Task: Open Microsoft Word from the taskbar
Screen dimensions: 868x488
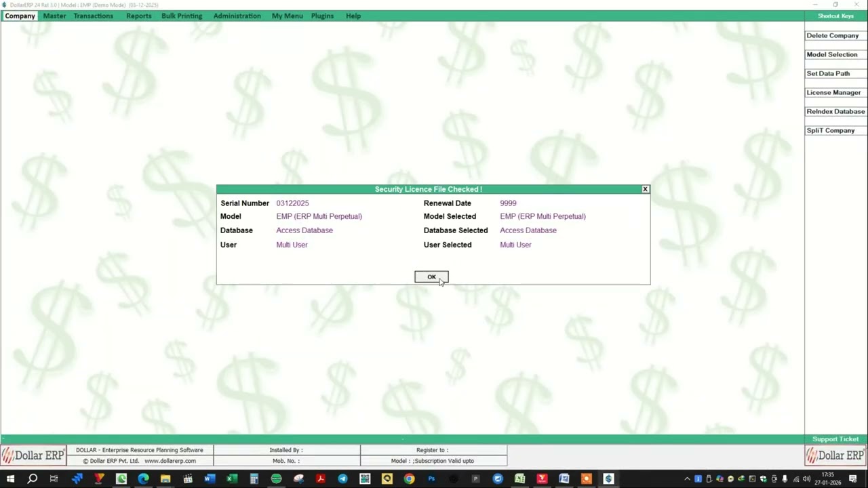Action: (x=210, y=479)
